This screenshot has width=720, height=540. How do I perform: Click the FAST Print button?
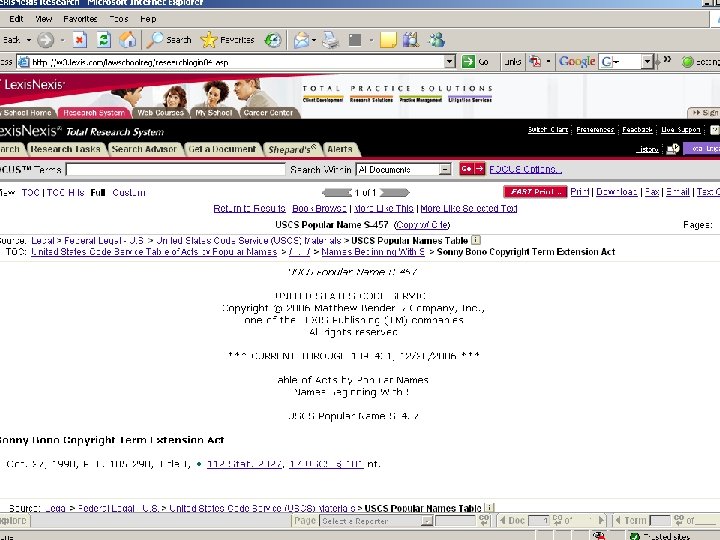tap(535, 192)
